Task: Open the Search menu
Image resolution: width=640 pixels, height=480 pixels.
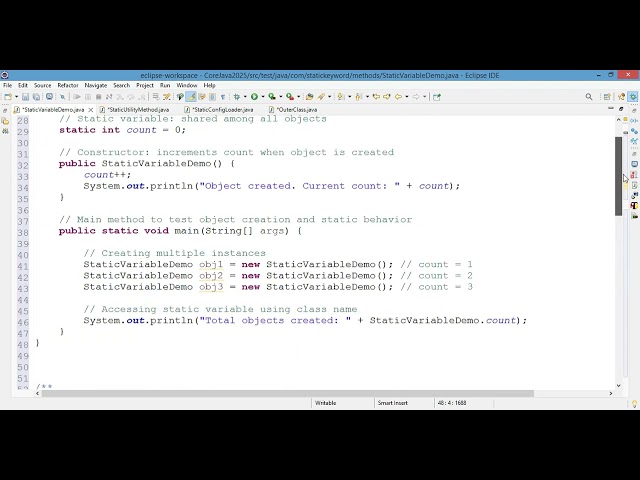Action: pos(122,85)
